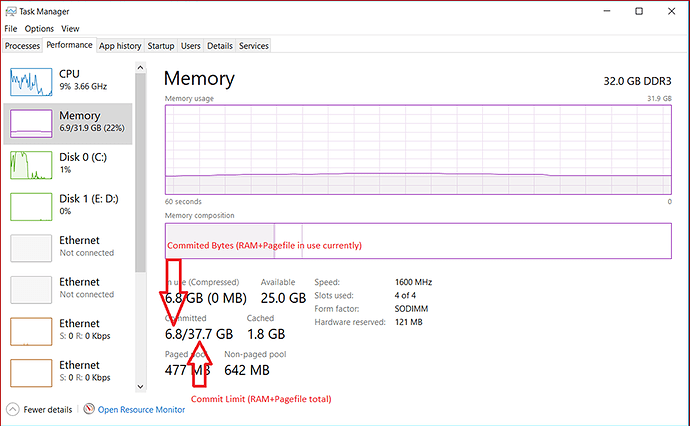Collapse view with the Fewer details chevron
Image resolution: width=690 pixels, height=426 pixels.
coord(13,409)
